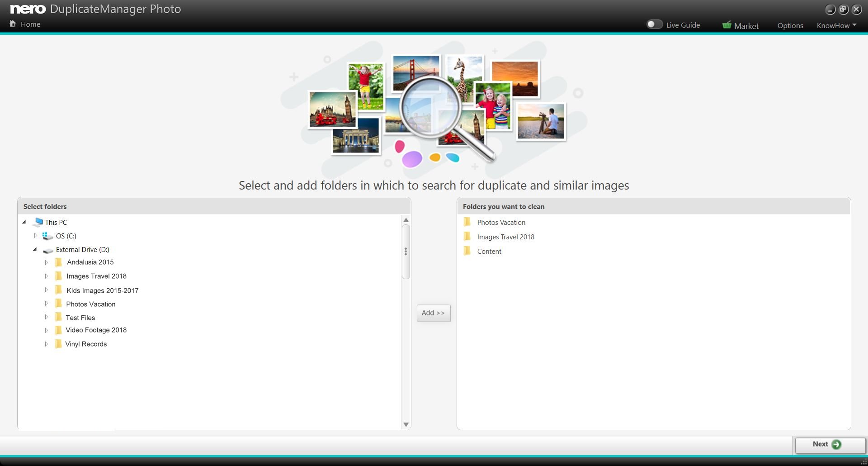This screenshot has width=868, height=466.
Task: Open the KnowHow dropdown menu
Action: 836,25
